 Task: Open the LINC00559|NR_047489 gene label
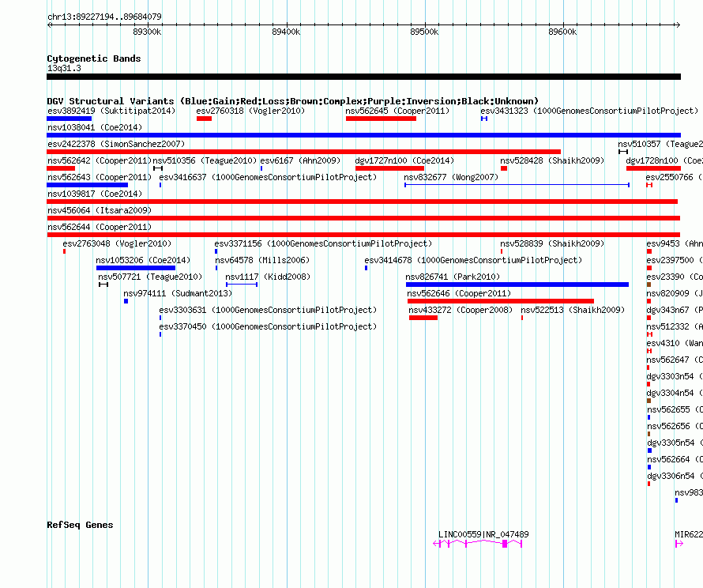click(483, 534)
